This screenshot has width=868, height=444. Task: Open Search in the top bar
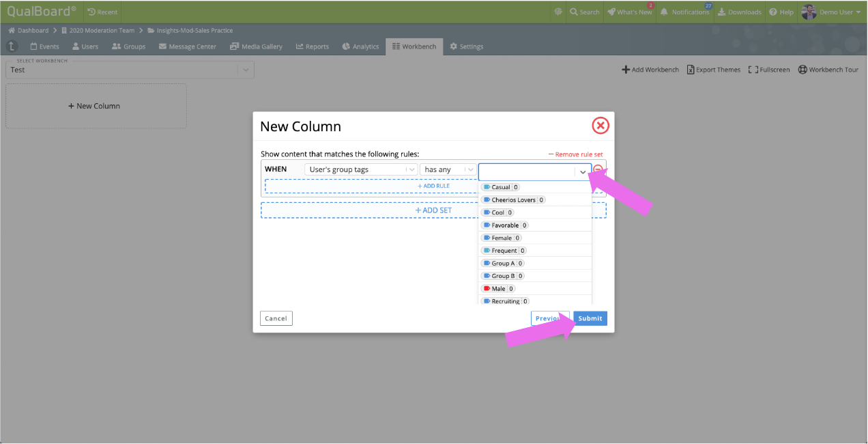pyautogui.click(x=585, y=12)
